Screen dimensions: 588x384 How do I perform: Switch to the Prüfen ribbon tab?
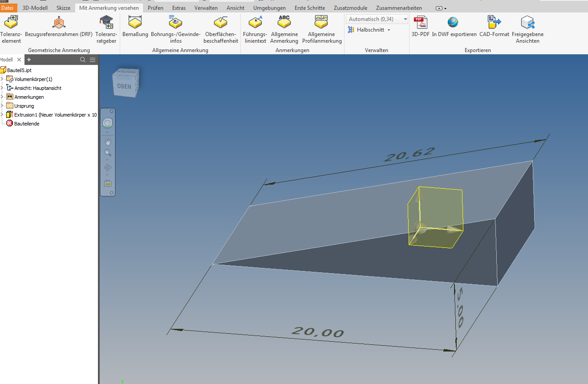155,8
